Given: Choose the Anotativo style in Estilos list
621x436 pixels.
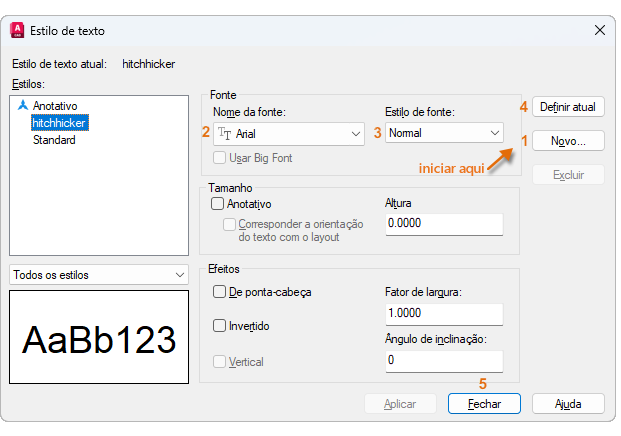Looking at the screenshot, I should (55, 105).
